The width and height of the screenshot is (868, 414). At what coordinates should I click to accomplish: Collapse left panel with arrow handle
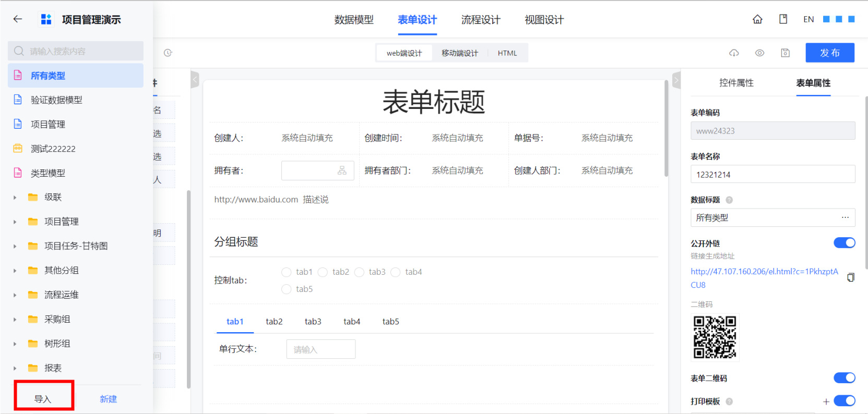pyautogui.click(x=195, y=80)
